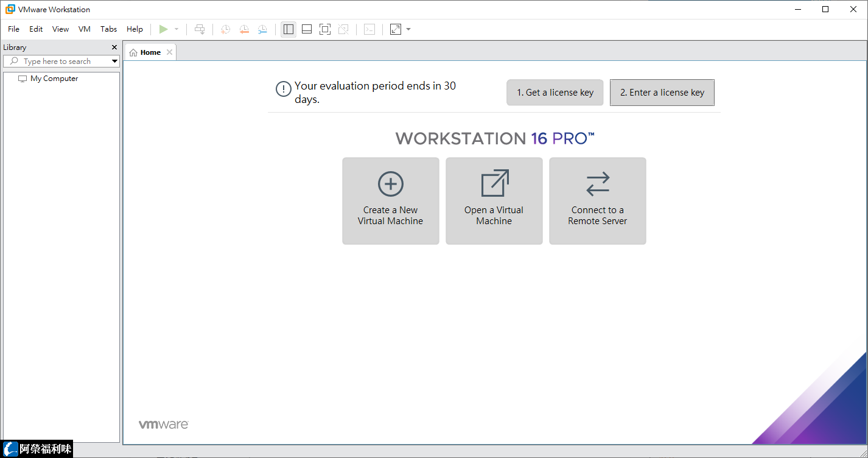Click Connect to a Remote Server

(x=597, y=201)
